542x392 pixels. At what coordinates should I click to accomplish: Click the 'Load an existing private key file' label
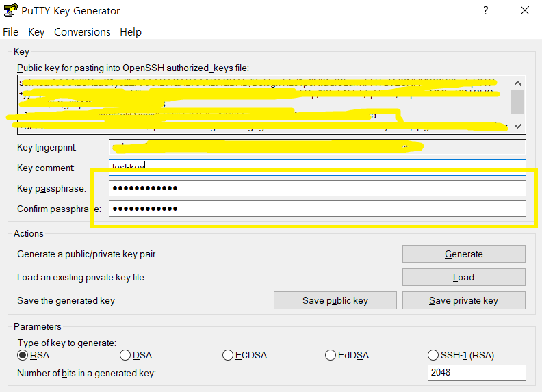point(81,278)
